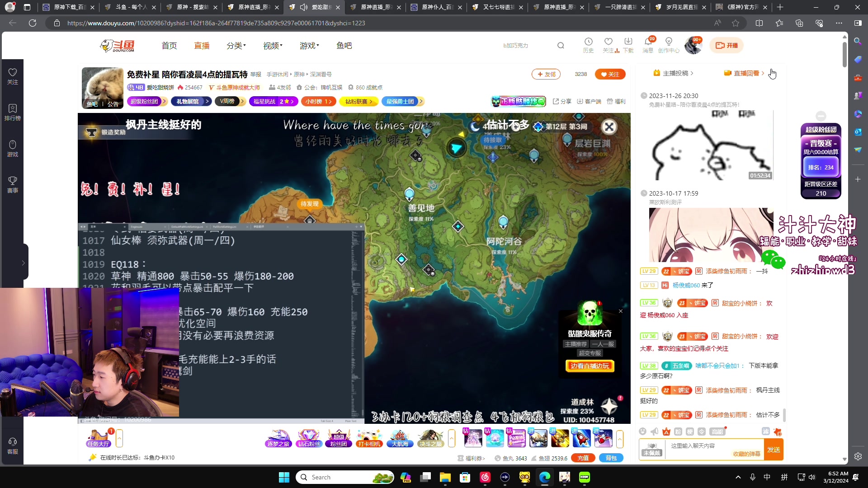Open the 决斗之巅 activity icon
The image size is (868, 488).
click(x=430, y=438)
